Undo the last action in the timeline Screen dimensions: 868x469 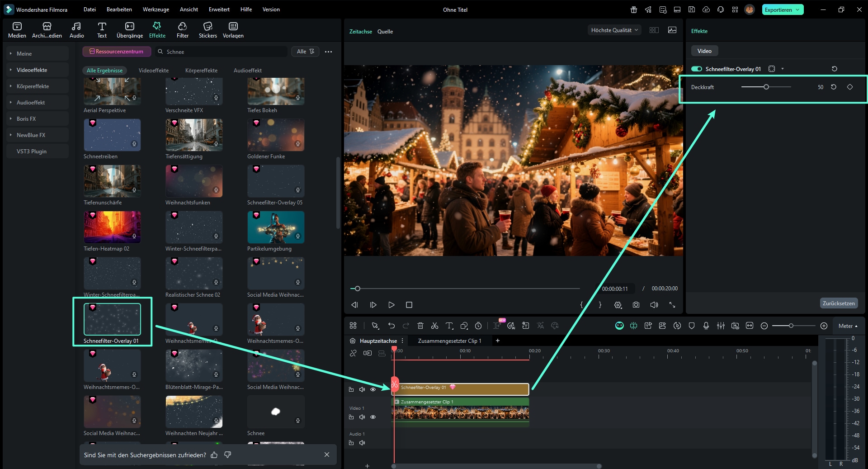tap(392, 326)
